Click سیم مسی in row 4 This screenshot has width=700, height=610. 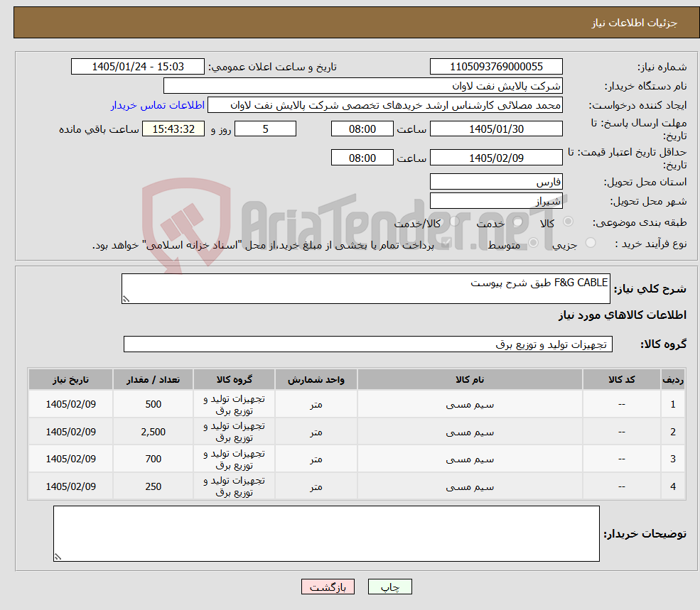(x=470, y=487)
